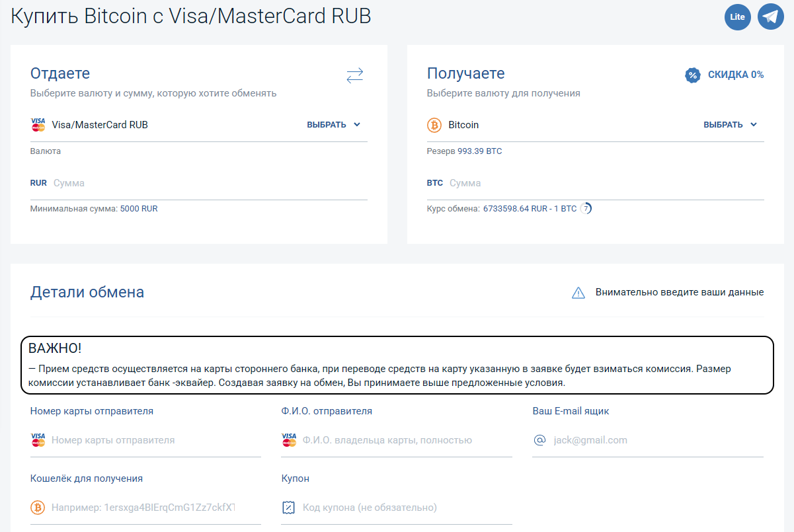Click the minimum amount 5000 RUR text
The height and width of the screenshot is (532, 794).
pyautogui.click(x=139, y=209)
